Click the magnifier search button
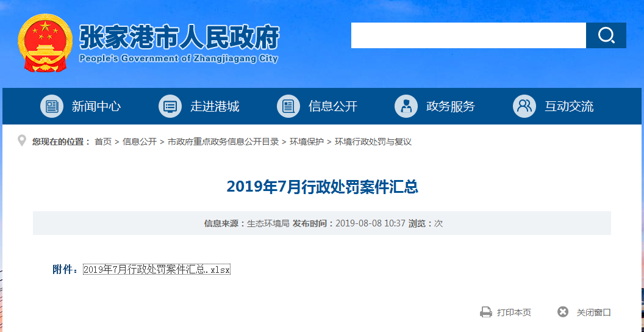The height and width of the screenshot is (332, 644). (x=606, y=35)
